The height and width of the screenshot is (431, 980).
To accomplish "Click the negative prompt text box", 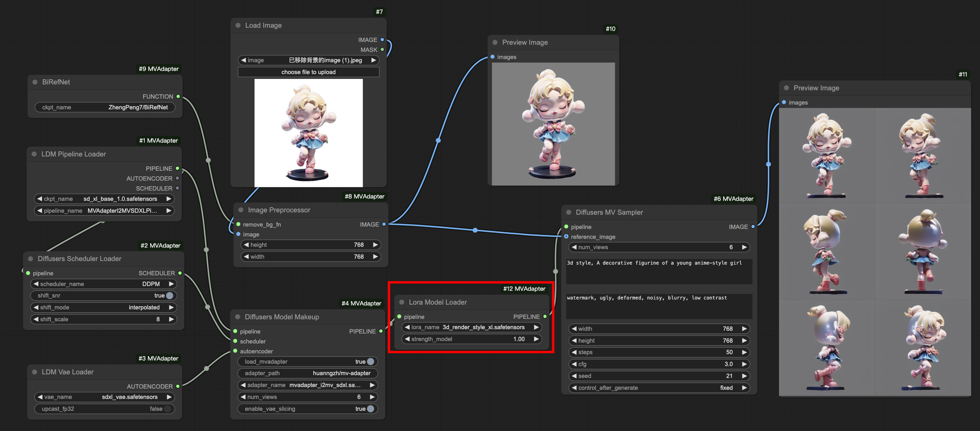I will click(x=659, y=306).
